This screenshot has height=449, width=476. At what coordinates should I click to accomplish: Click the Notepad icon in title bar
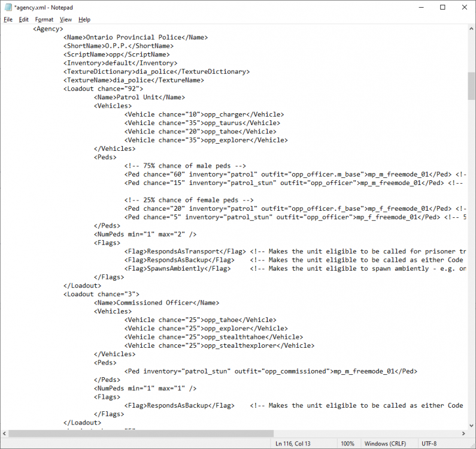(8, 7)
